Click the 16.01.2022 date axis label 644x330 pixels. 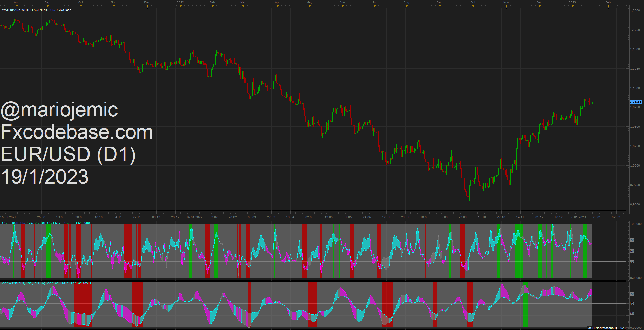pyautogui.click(x=194, y=217)
